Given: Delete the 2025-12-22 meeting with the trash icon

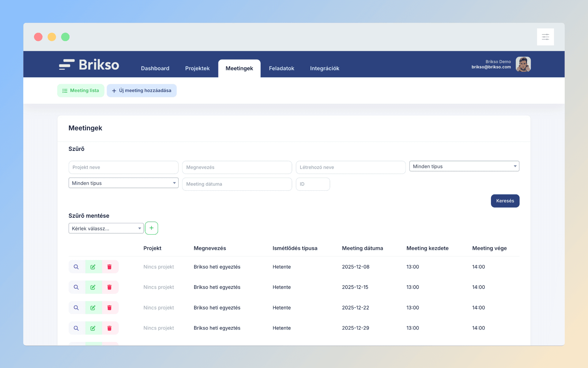Looking at the screenshot, I should tap(109, 308).
